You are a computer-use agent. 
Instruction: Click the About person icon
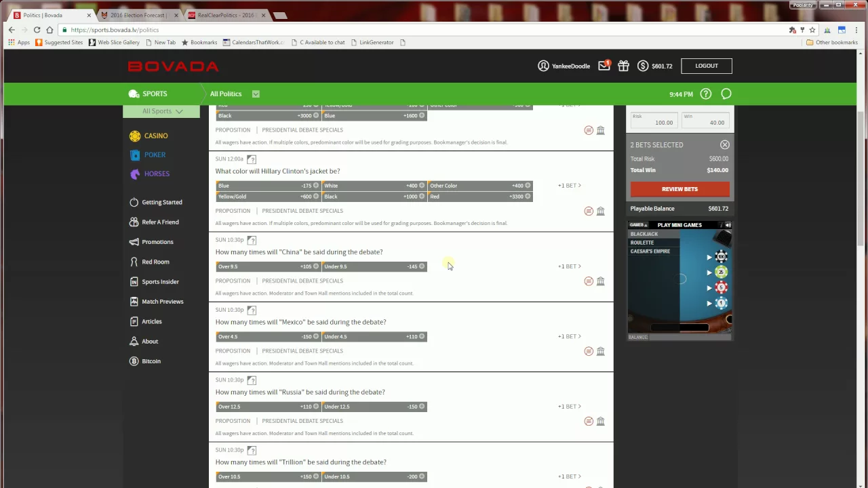134,341
